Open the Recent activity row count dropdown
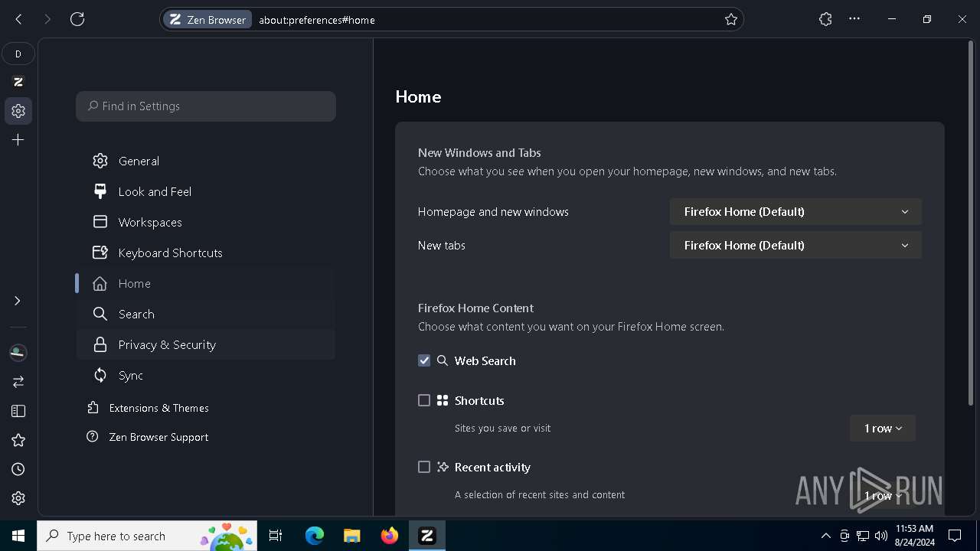980x551 pixels. tap(883, 495)
